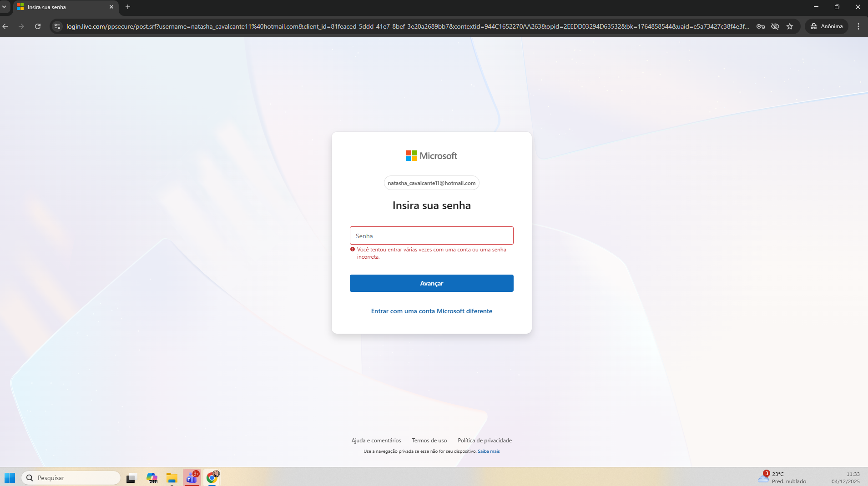Open the password manager key icon

[x=761, y=26]
